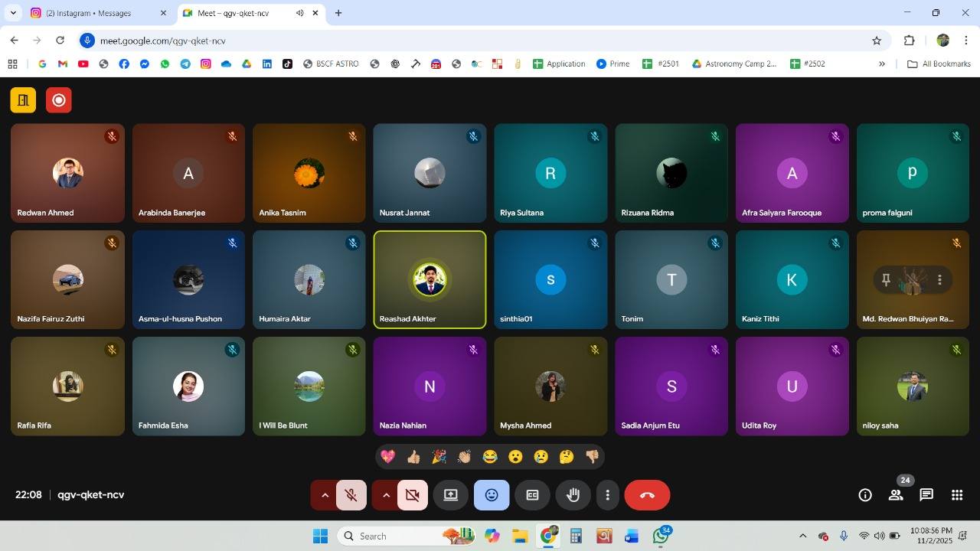The width and height of the screenshot is (980, 551).
Task: Open the reactions emoji picker
Action: coord(491,495)
